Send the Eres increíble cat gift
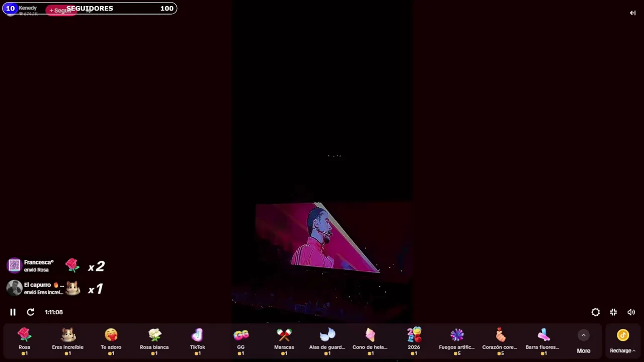The height and width of the screenshot is (362, 644). coord(68,341)
